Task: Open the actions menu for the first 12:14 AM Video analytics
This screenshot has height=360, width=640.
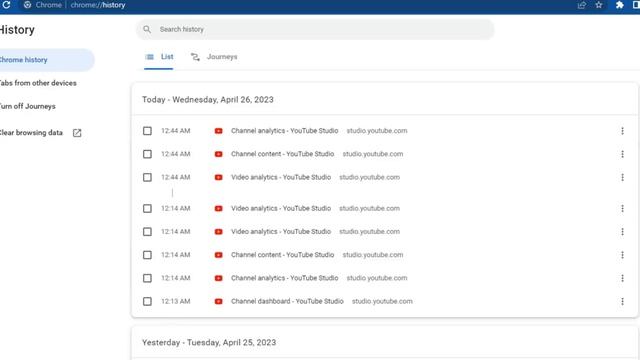Action: [x=622, y=208]
